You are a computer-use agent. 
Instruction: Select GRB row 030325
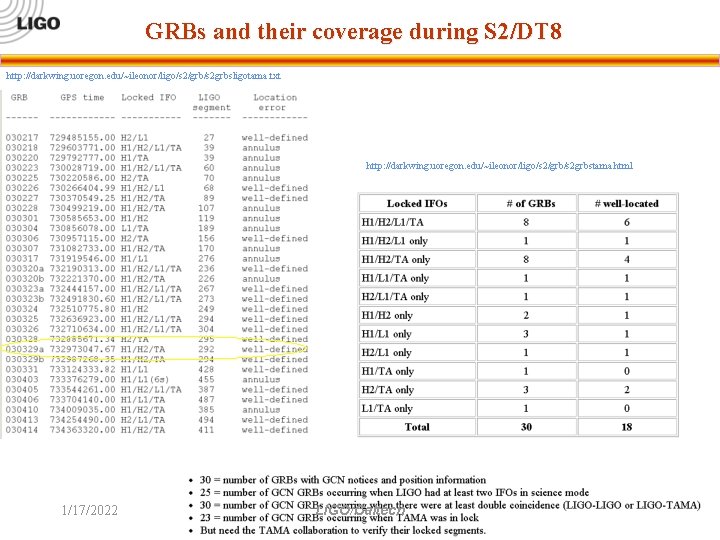pos(157,319)
